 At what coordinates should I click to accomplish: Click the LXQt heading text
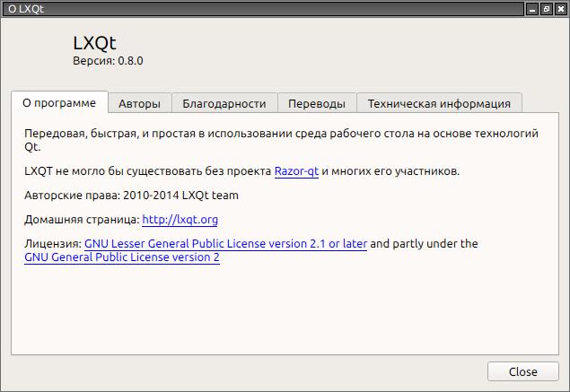[94, 43]
